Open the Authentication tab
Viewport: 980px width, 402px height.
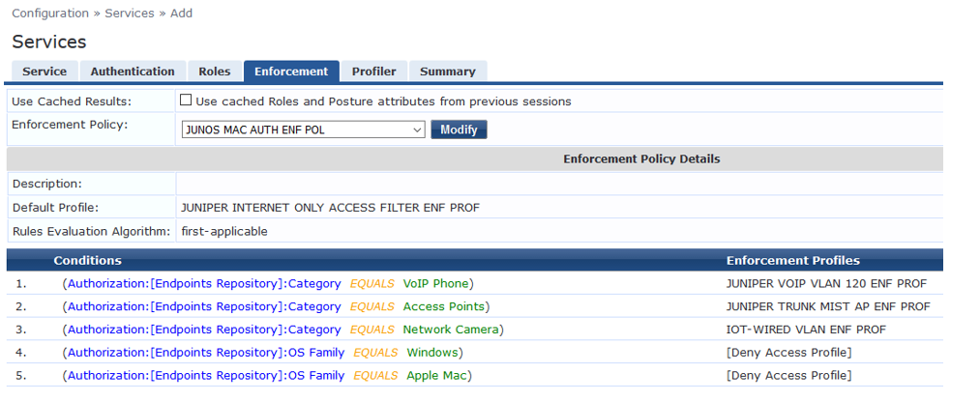click(133, 72)
